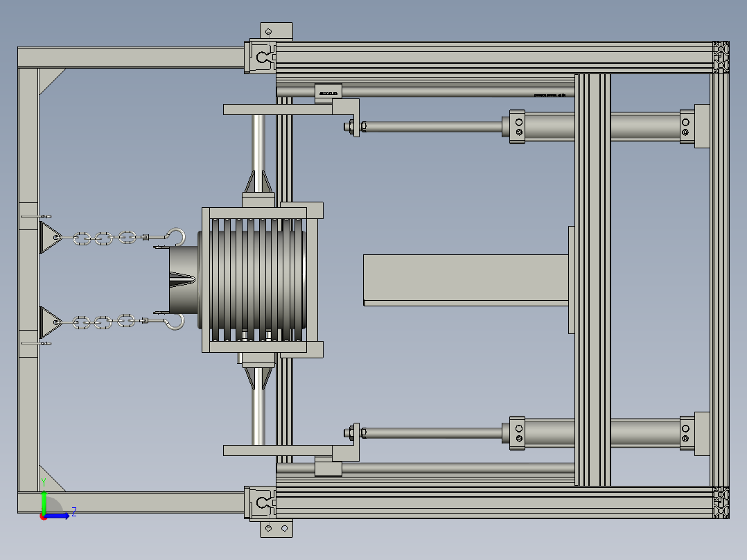This screenshot has width=747, height=560.
Task: Select the lower triangular chain anchor plate
Action: [51, 323]
